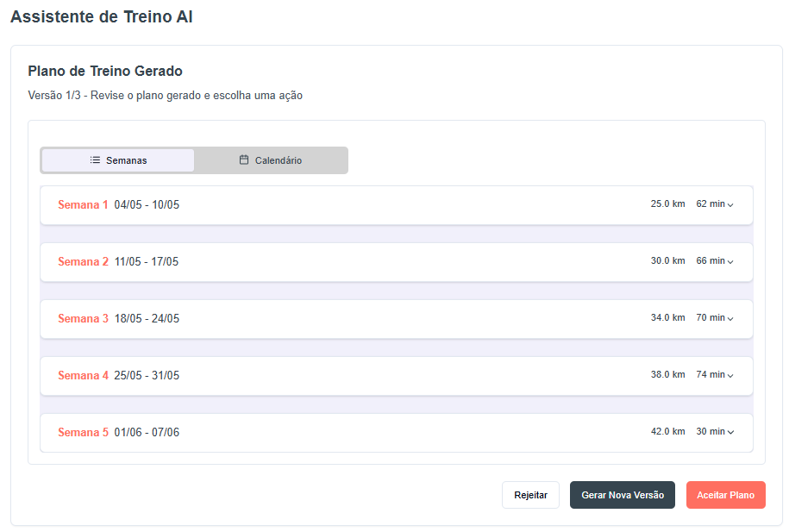Select the Semana 2 title label

point(83,262)
